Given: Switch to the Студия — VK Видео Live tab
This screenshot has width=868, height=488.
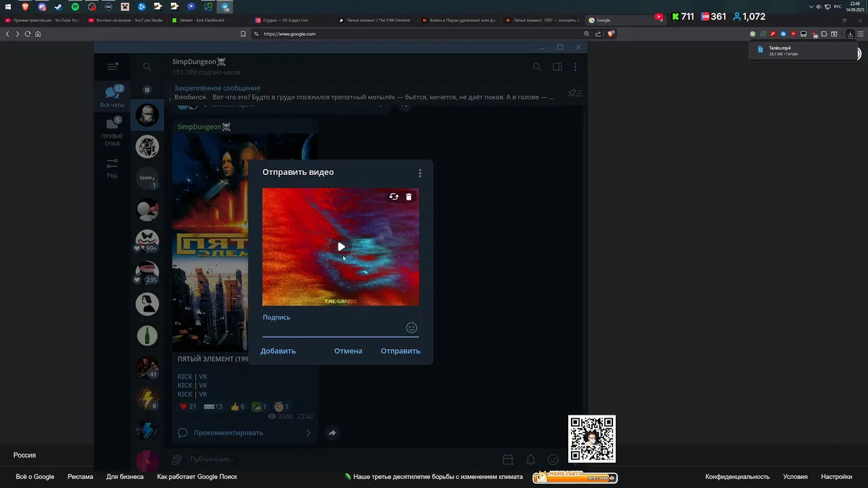Looking at the screenshot, I should tap(292, 20).
